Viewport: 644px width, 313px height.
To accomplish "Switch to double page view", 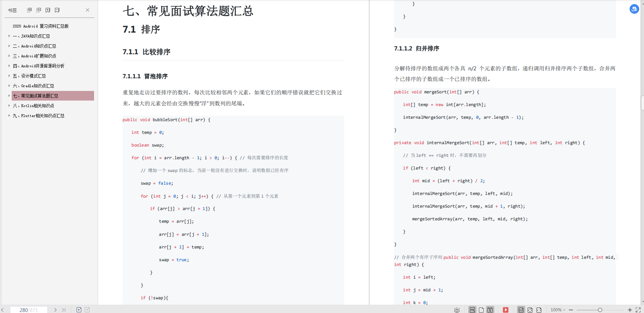I will point(490,310).
